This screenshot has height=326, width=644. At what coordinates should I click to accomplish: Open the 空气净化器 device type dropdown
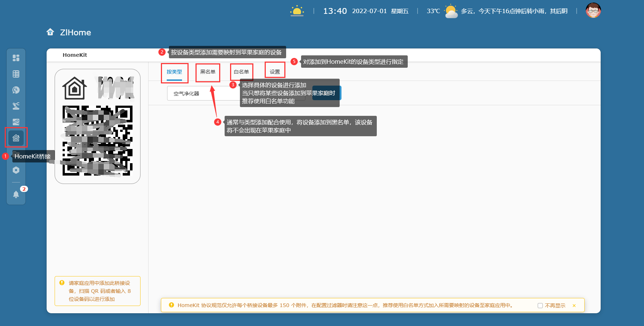pyautogui.click(x=236, y=93)
